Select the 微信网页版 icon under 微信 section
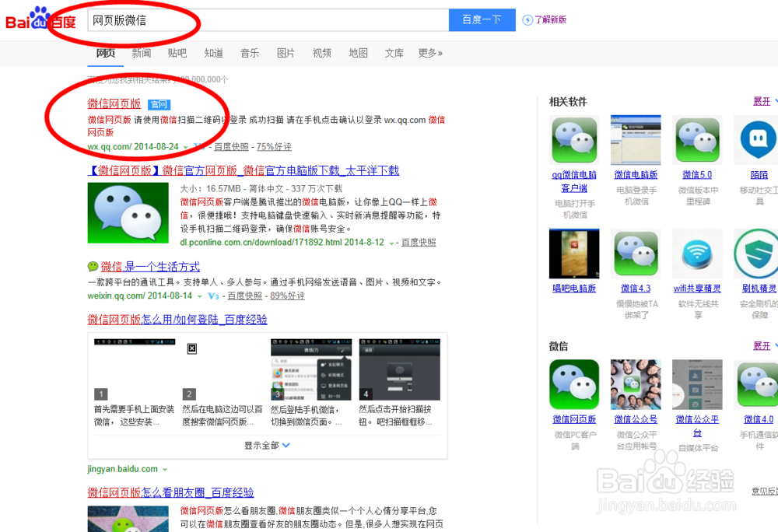 pos(574,383)
